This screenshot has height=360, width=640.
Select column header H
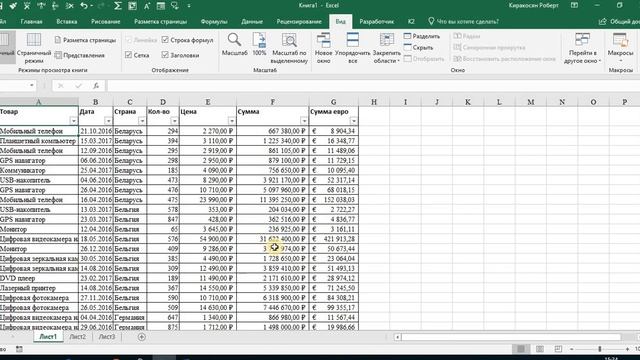coord(374,102)
